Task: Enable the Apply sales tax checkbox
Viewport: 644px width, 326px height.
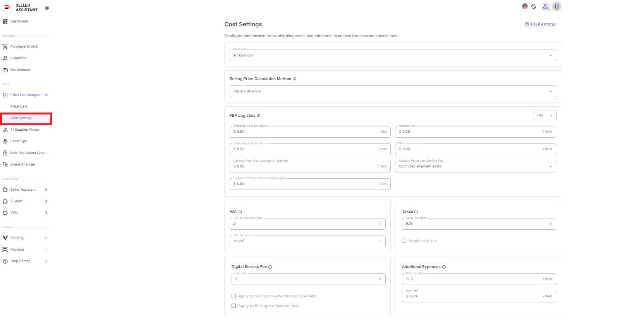Action: [404, 241]
